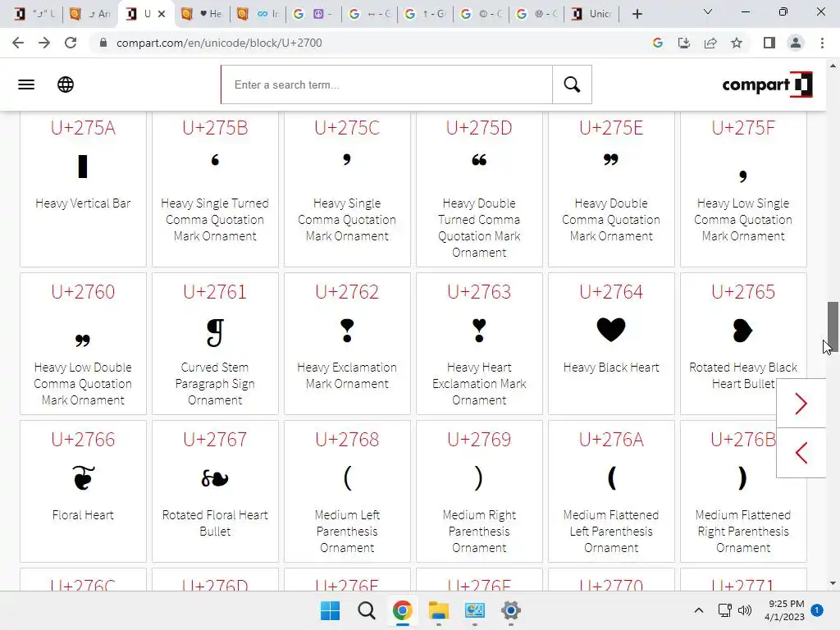This screenshot has height=630, width=840.
Task: Go forward to next page
Action: [x=44, y=43]
